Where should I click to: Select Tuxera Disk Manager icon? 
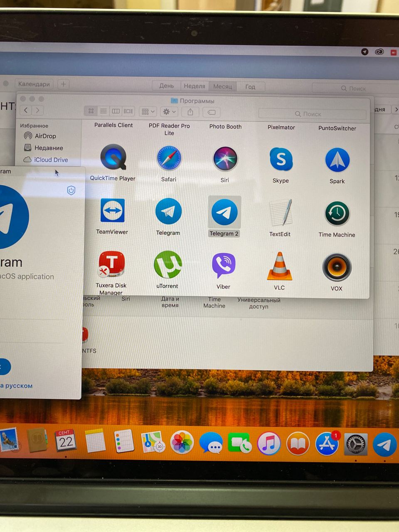(x=111, y=264)
